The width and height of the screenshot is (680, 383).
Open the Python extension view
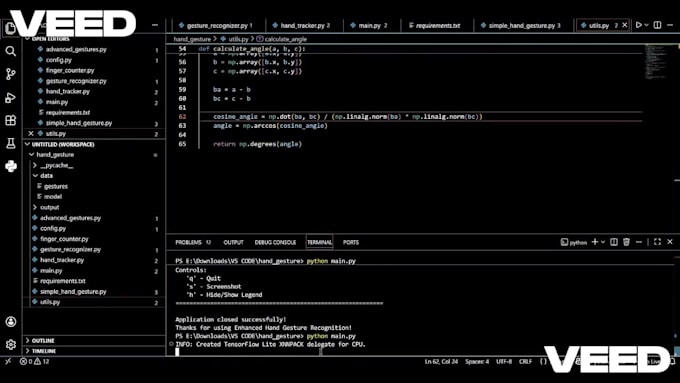click(x=10, y=166)
